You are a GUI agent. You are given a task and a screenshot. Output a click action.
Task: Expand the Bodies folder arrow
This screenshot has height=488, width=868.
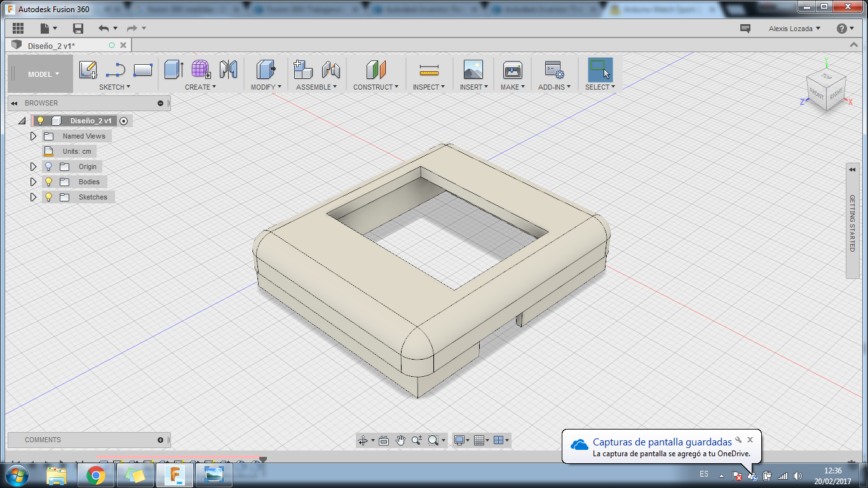(x=34, y=182)
